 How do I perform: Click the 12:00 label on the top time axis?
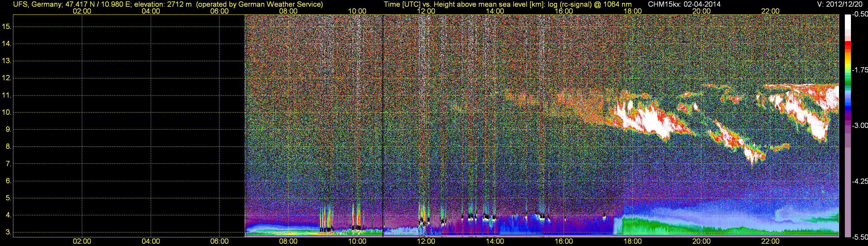(x=426, y=11)
